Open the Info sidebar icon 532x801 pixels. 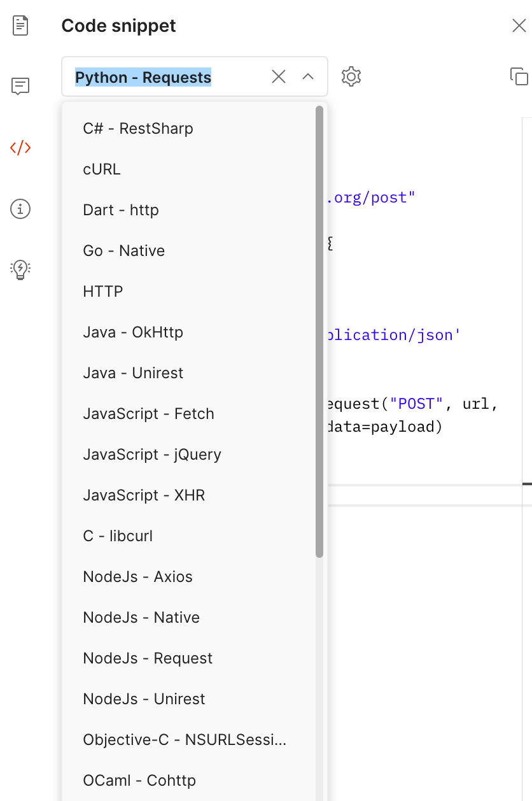[20, 208]
